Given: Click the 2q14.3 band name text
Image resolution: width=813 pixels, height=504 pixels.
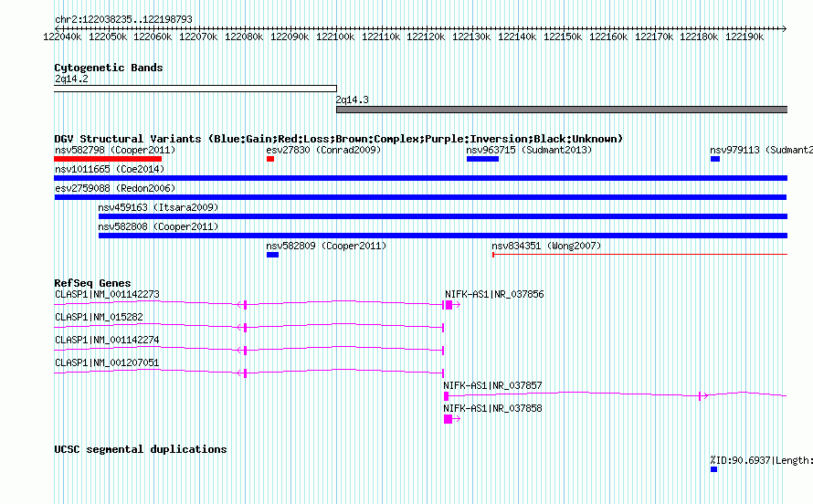Looking at the screenshot, I should [x=352, y=100].
